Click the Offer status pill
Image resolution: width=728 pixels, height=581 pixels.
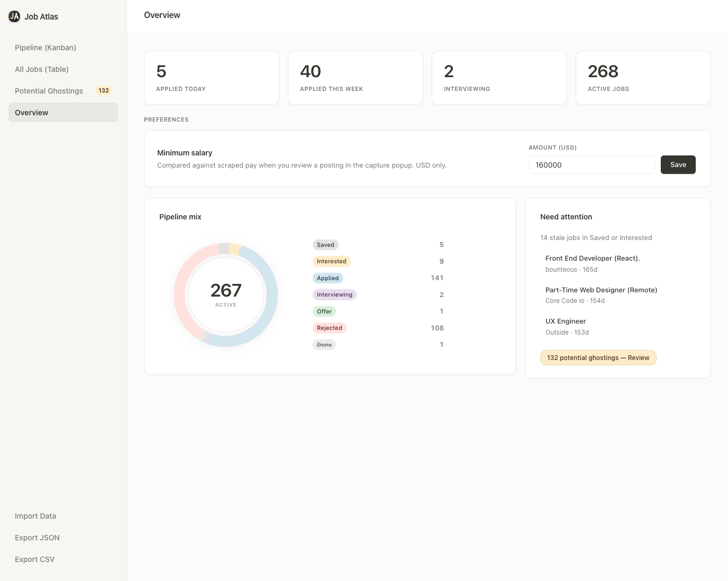pos(324,311)
